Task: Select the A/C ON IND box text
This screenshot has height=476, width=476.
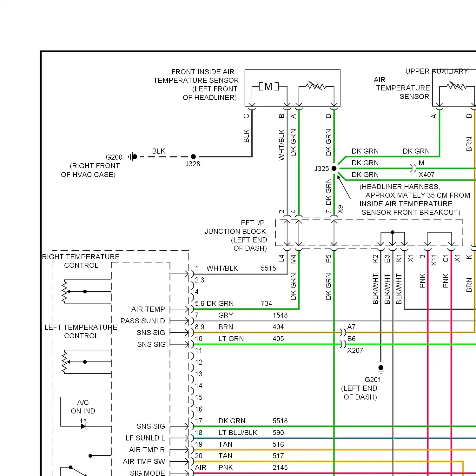Action: tap(83, 407)
